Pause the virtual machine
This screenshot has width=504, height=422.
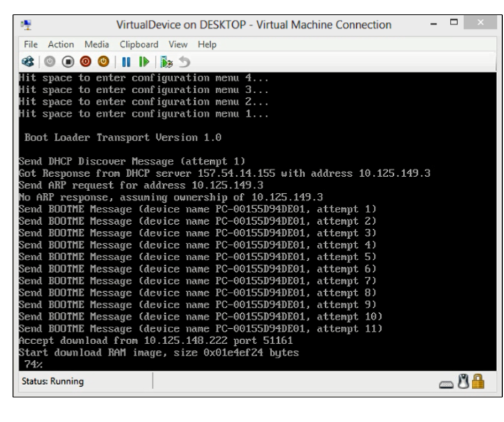126,62
